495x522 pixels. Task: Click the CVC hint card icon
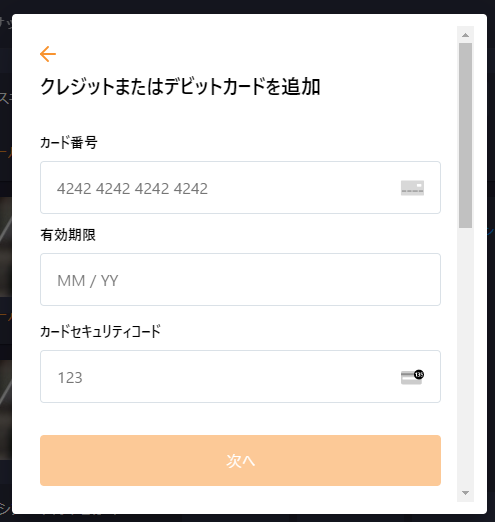tap(412, 377)
